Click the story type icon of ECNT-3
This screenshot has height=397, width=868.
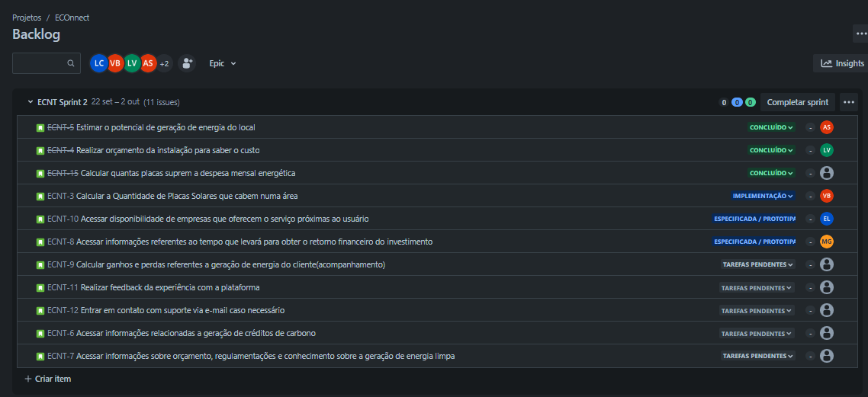pyautogui.click(x=40, y=197)
